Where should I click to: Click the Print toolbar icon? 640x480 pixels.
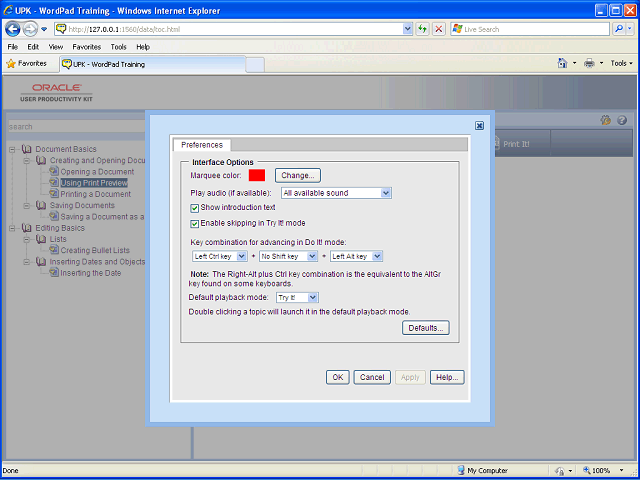(x=589, y=63)
